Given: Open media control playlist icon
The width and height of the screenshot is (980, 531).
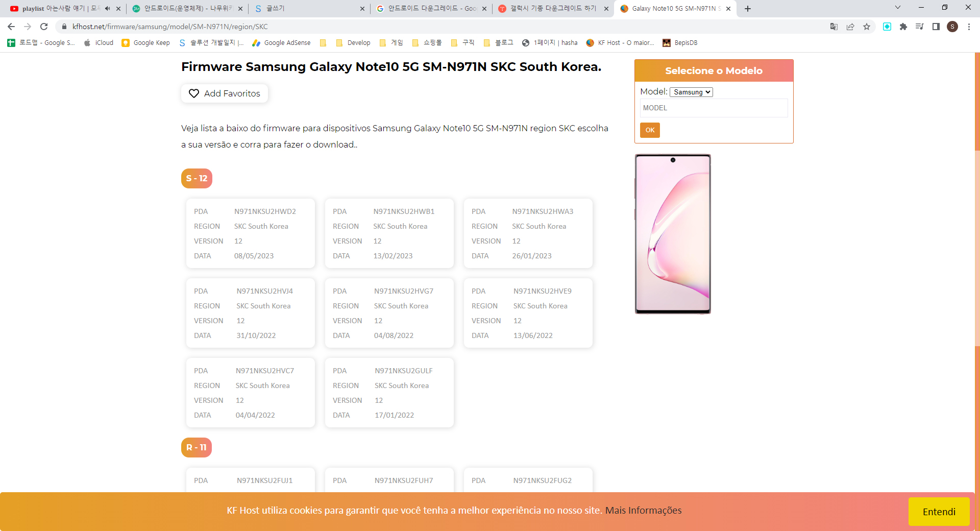Looking at the screenshot, I should click(920, 27).
